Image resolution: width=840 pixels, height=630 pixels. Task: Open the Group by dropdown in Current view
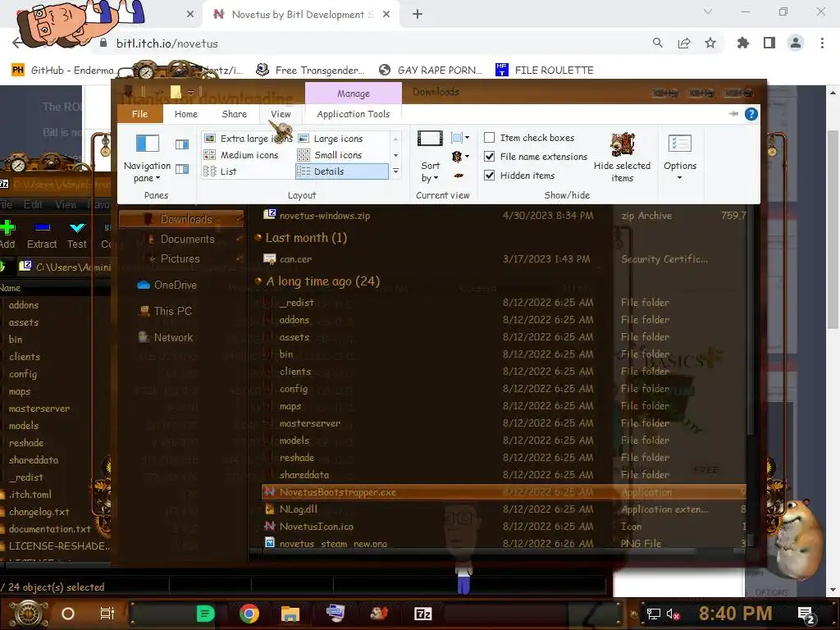tap(460, 138)
